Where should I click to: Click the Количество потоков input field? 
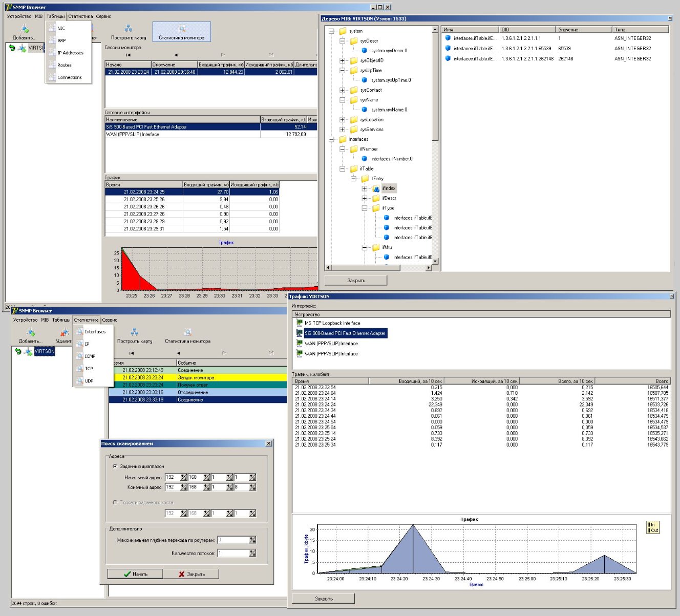[233, 553]
